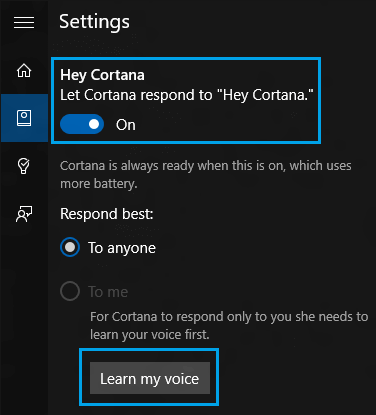Click the Hey Cortana title text
Image resolution: width=376 pixels, height=415 pixels.
click(102, 75)
